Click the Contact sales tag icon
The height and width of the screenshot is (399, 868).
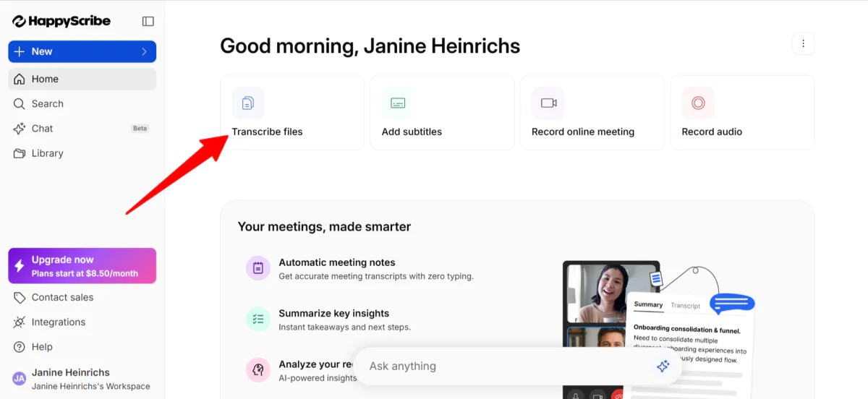click(x=20, y=297)
